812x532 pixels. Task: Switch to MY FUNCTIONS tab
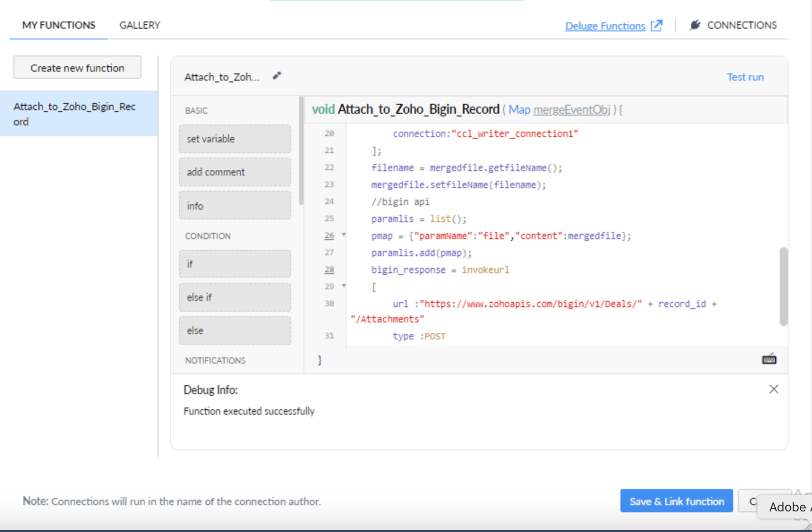(x=59, y=25)
